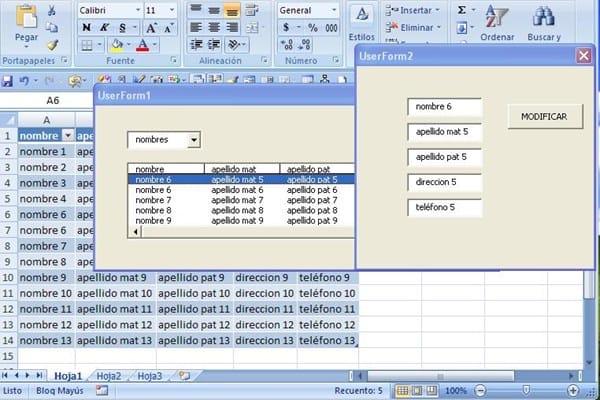
Task: Open the Calibri font name dropdown
Action: click(x=138, y=10)
